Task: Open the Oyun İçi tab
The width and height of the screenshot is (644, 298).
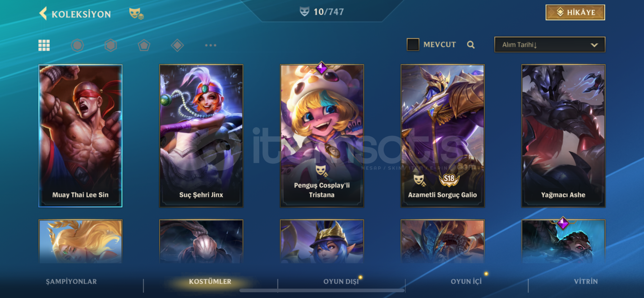Action: 466,281
